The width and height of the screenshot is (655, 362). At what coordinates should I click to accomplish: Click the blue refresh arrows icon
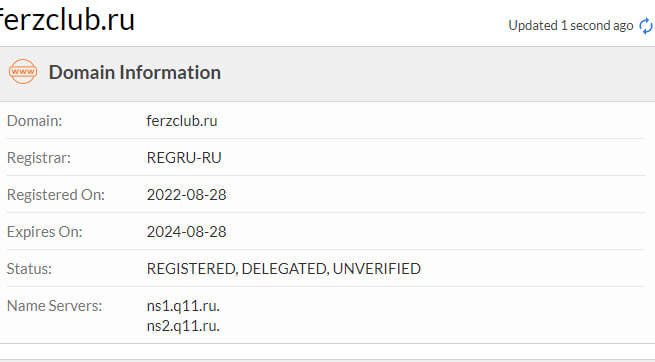click(x=646, y=26)
